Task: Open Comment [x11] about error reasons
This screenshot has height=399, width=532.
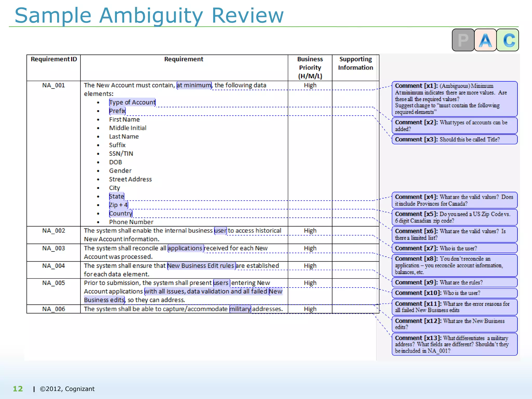Action: coord(455,307)
